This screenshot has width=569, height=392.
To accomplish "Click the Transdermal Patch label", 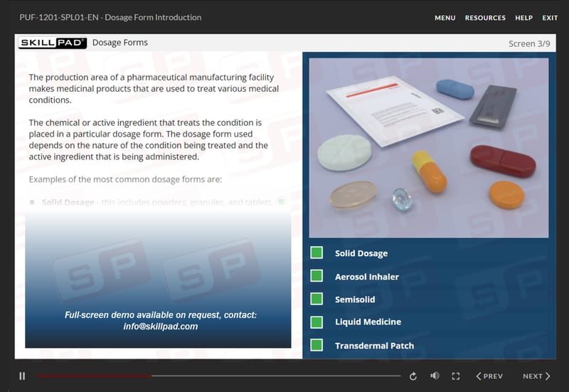I will pos(375,346).
